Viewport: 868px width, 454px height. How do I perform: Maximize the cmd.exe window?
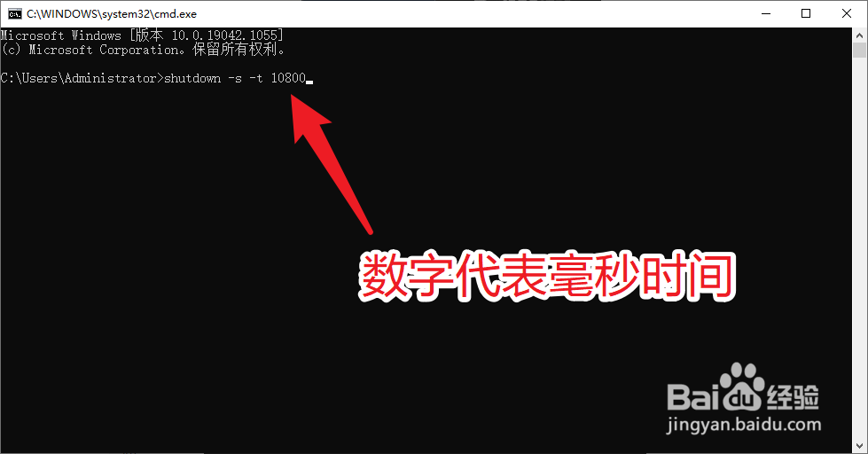[806, 14]
